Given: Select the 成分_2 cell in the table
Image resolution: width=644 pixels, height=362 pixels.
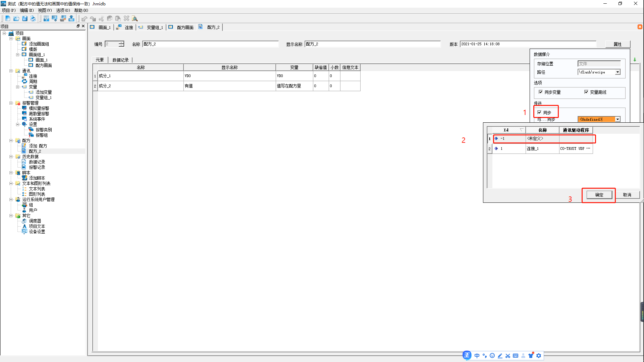Looking at the screenshot, I should pos(141,86).
